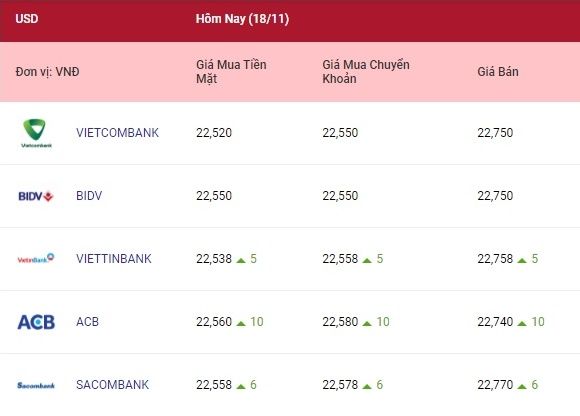Click the BIDV logo icon
Screen dimensions: 580x416
pos(36,196)
